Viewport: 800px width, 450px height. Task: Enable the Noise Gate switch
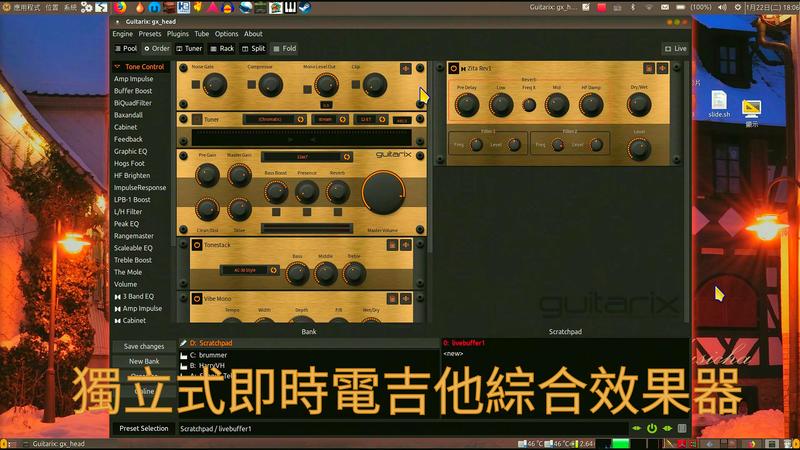(x=196, y=85)
